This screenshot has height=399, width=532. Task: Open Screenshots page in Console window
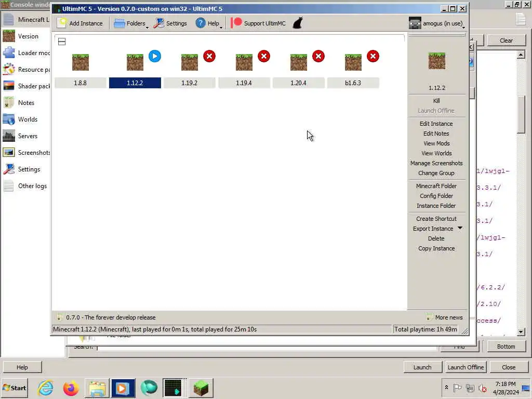26,153
